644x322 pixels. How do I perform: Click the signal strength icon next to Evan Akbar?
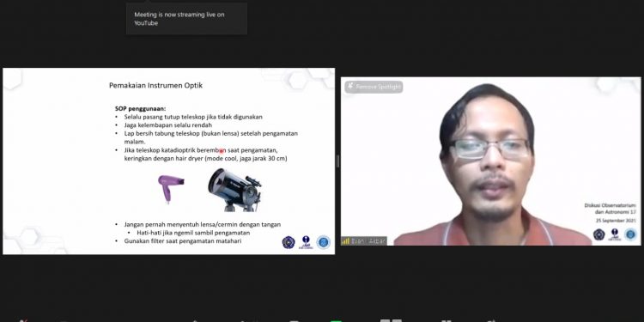pyautogui.click(x=345, y=241)
